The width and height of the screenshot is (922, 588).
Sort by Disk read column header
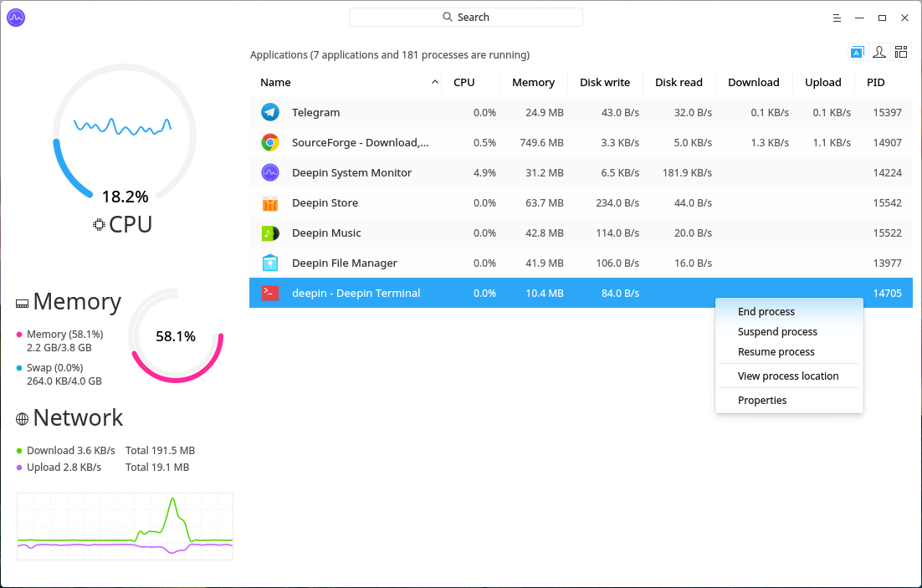click(679, 82)
